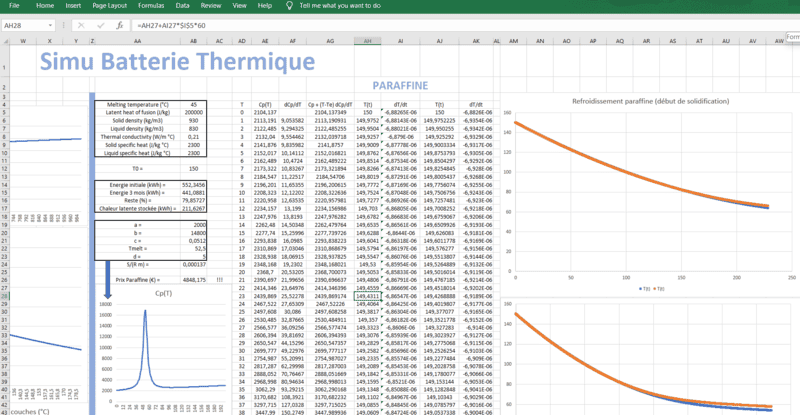Select the 'Liquid specific heat (J/kg °C)' label
Screen dimensions: 800x415
coord(138,153)
